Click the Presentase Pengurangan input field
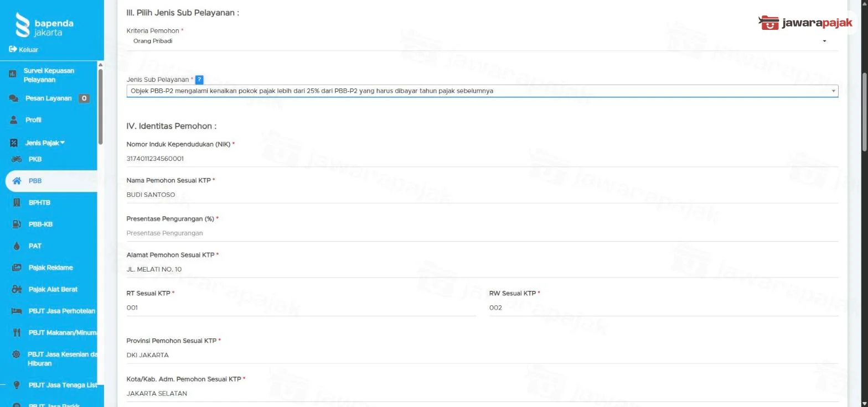 (x=482, y=233)
